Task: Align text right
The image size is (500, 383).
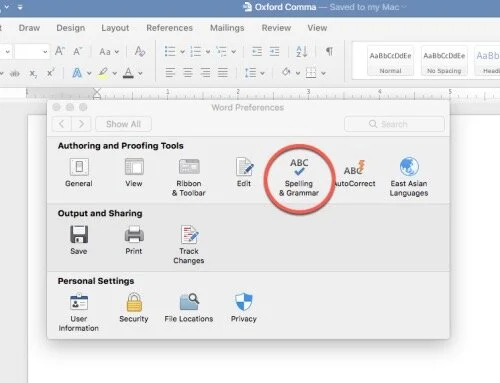Action: 205,72
